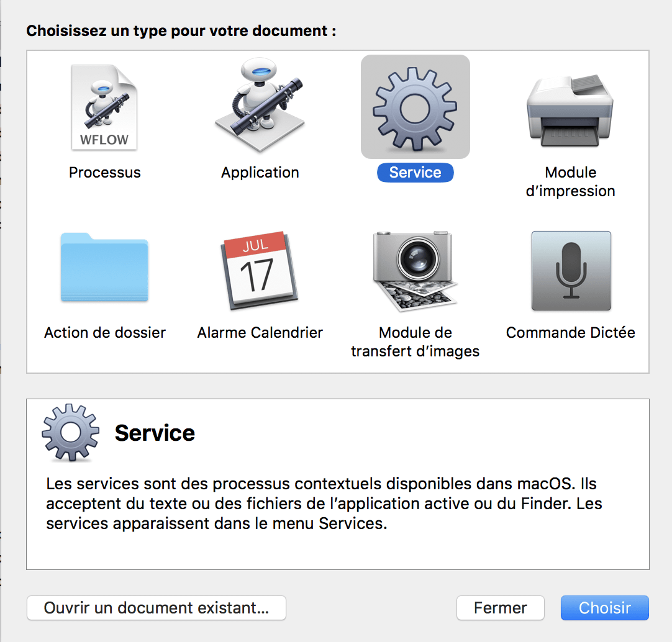Click the Commande Dictée label
The image size is (672, 642).
[x=570, y=333]
